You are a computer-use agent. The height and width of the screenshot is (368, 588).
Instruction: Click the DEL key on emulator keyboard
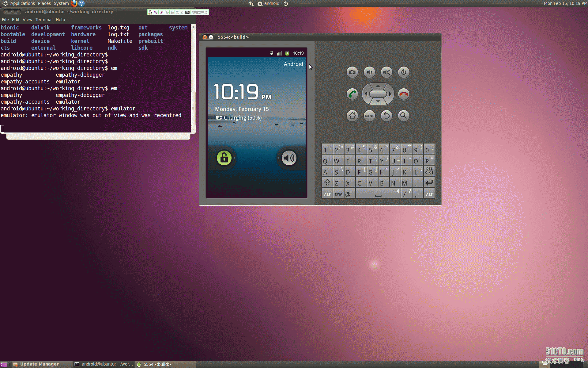(429, 171)
